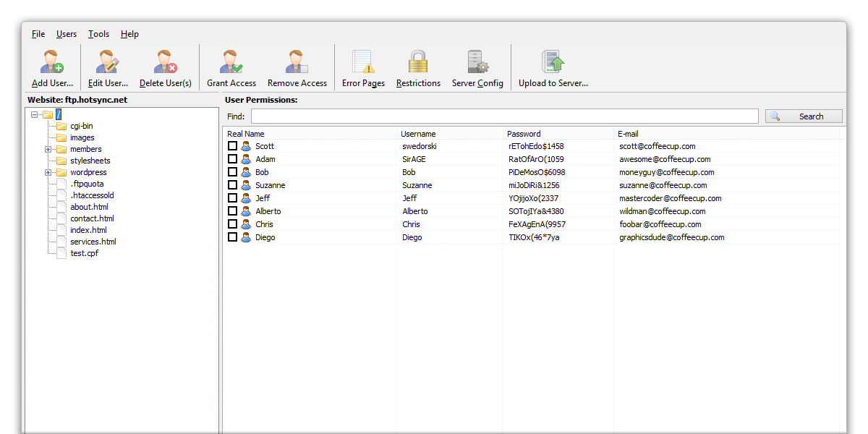
Task: Expand the wordpress folder node
Action: coord(48,172)
